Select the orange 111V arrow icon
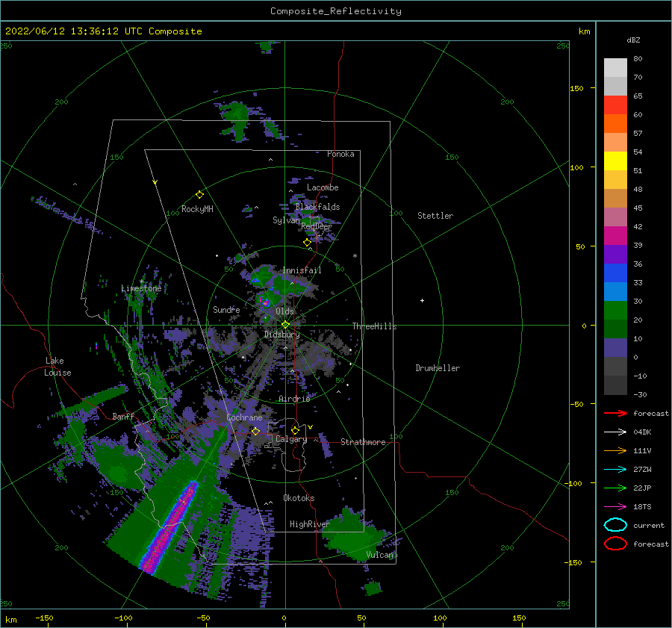 click(x=615, y=450)
